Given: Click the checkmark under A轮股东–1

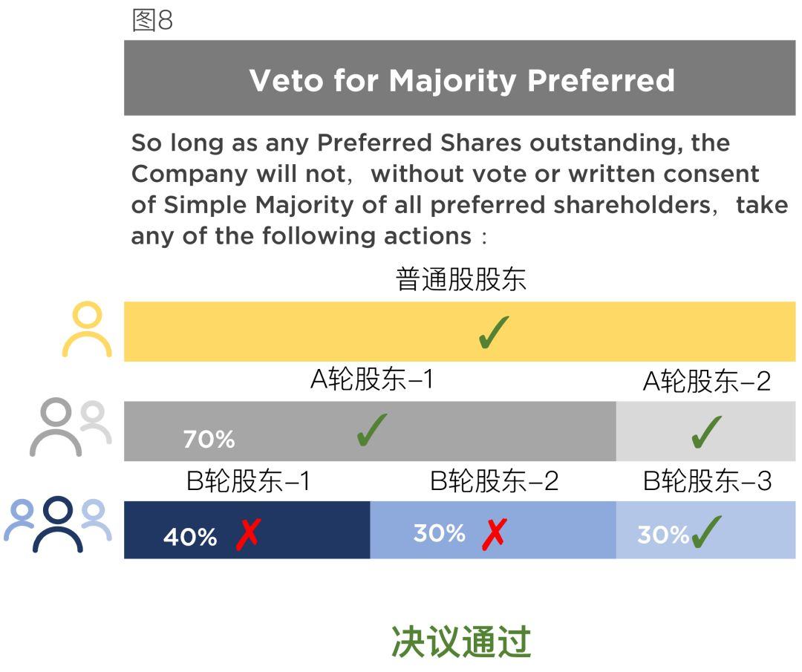Looking at the screenshot, I should (x=371, y=430).
